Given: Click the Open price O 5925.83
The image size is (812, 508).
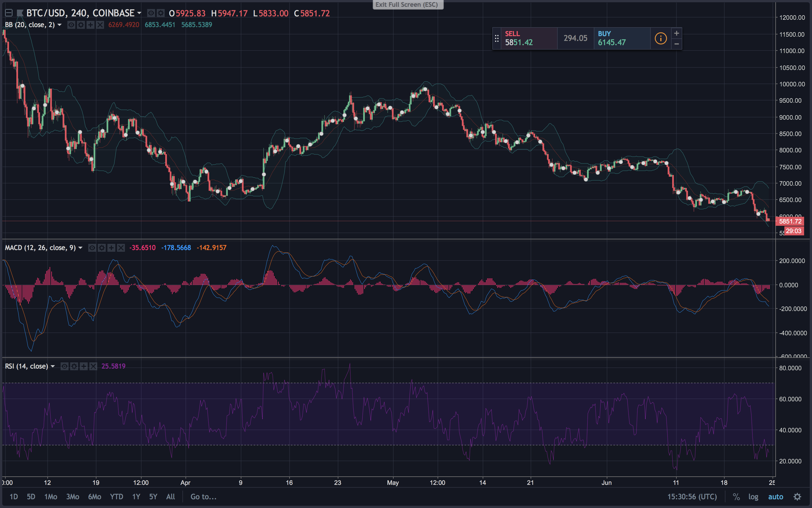Looking at the screenshot, I should [x=187, y=13].
